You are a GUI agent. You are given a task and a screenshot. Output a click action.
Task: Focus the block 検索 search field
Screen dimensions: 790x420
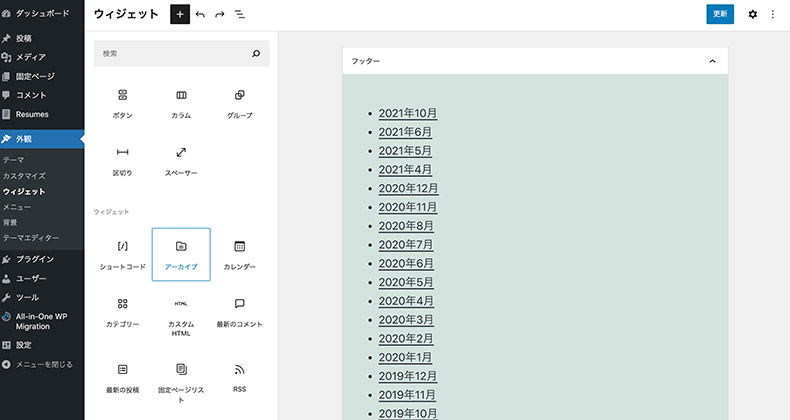click(x=181, y=53)
